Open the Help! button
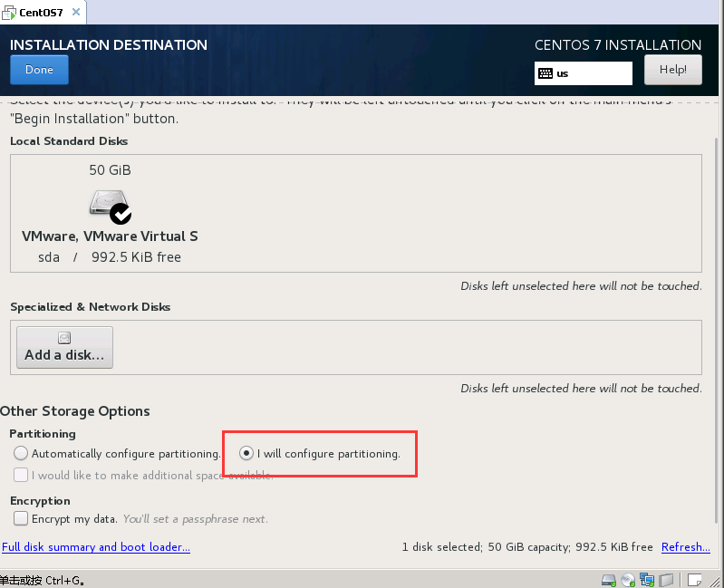 point(672,70)
